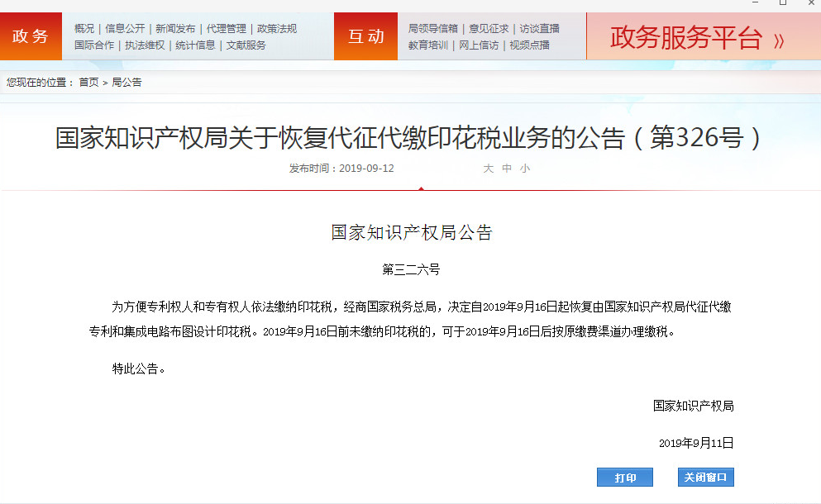Screen dimensions: 821x504
Task: Go to 局领导信箱 page
Action: [x=433, y=29]
